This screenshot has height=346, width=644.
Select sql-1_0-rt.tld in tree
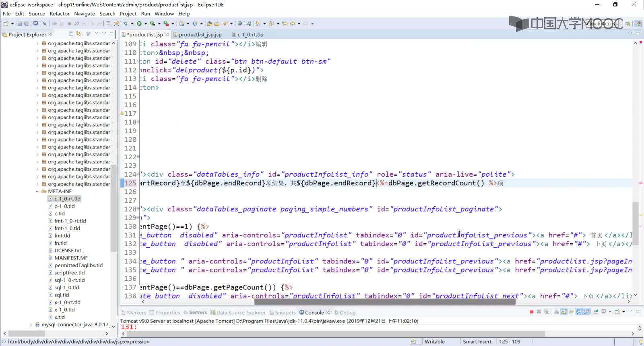[x=69, y=280]
